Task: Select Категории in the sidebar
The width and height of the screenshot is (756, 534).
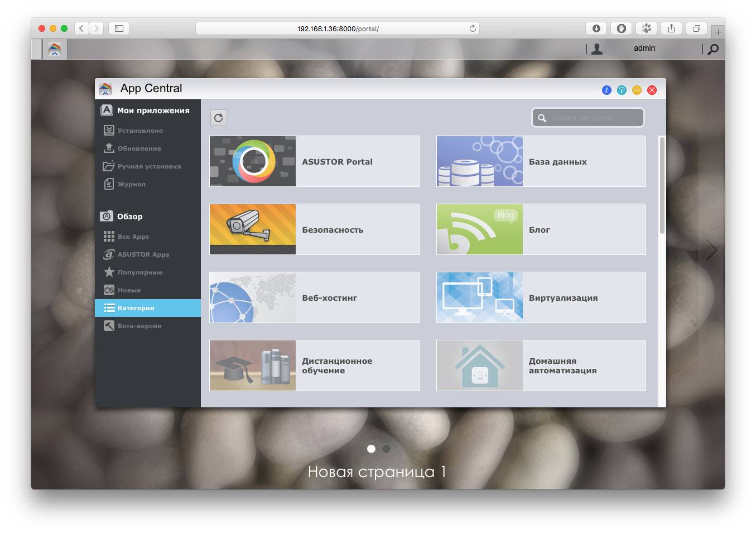Action: pos(148,308)
